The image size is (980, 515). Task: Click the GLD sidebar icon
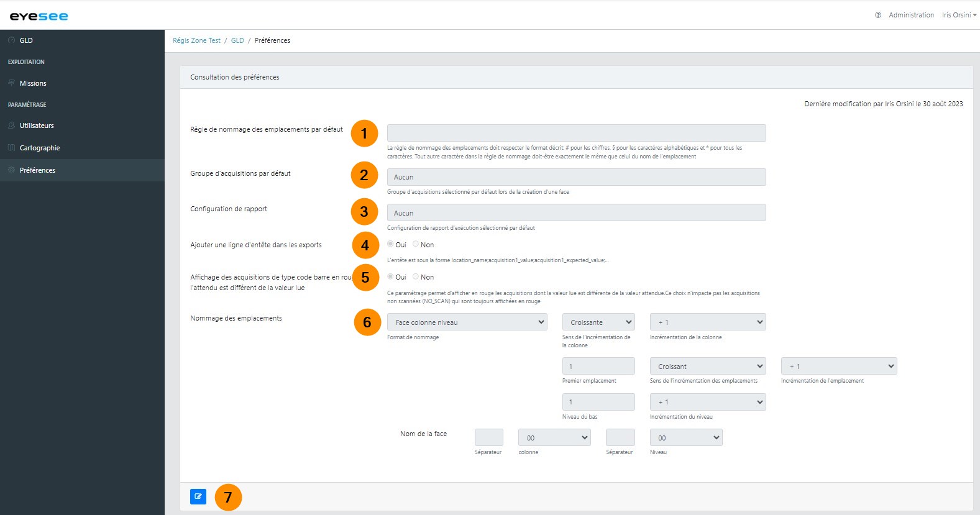pos(11,40)
